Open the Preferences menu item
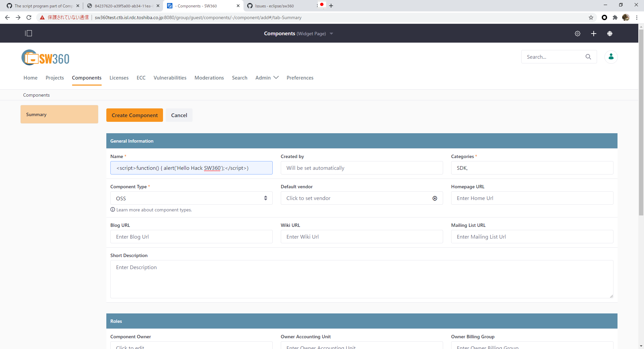The width and height of the screenshot is (644, 349). click(x=300, y=78)
